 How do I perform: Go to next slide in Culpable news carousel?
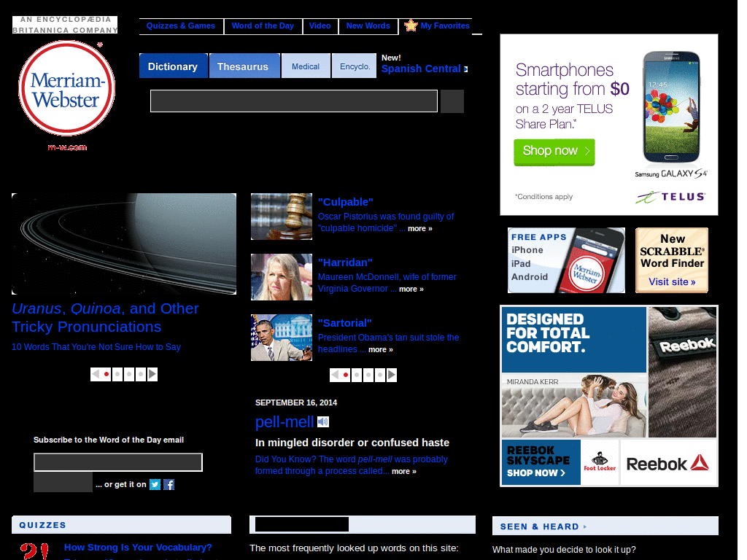click(x=392, y=375)
